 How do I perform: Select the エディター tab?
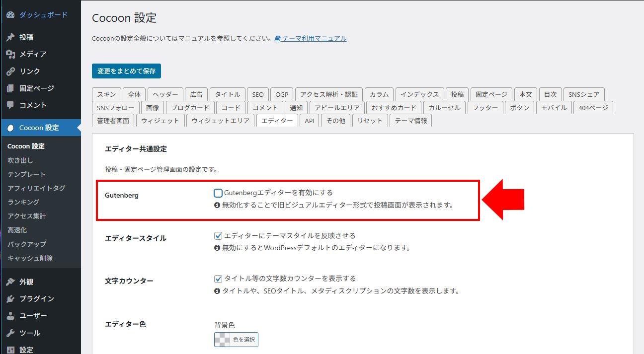[x=277, y=121]
